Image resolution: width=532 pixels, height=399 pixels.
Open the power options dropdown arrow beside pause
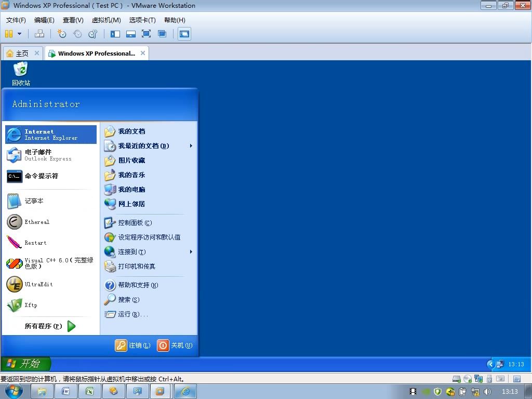[x=19, y=34]
